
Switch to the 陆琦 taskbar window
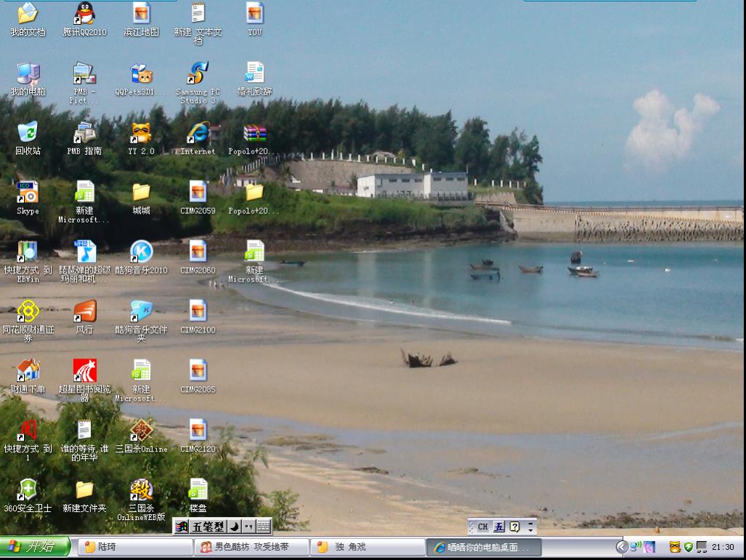click(x=135, y=547)
